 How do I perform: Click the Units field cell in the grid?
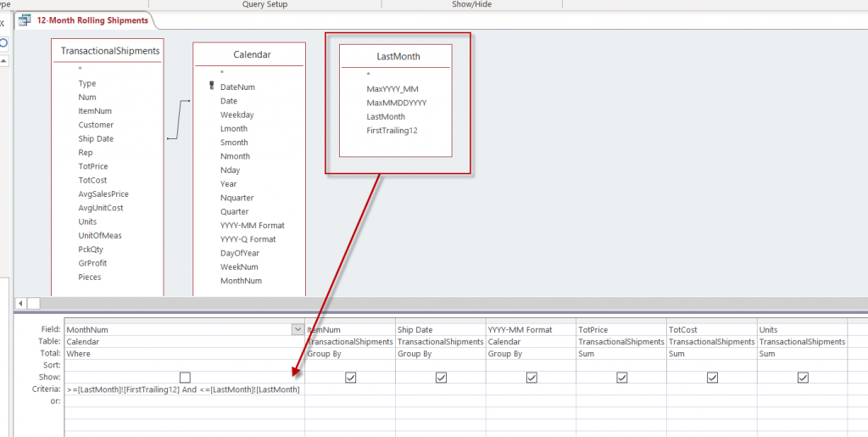pyautogui.click(x=801, y=329)
